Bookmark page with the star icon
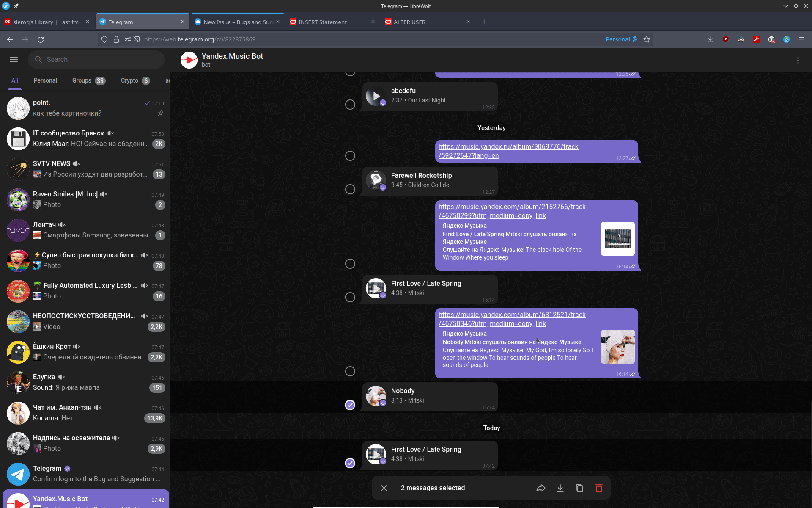 pyautogui.click(x=646, y=39)
